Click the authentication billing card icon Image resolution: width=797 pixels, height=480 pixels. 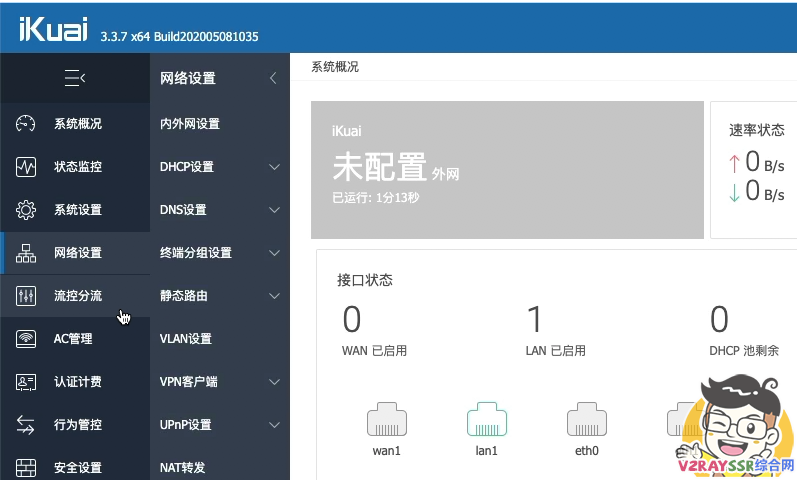pos(27,382)
